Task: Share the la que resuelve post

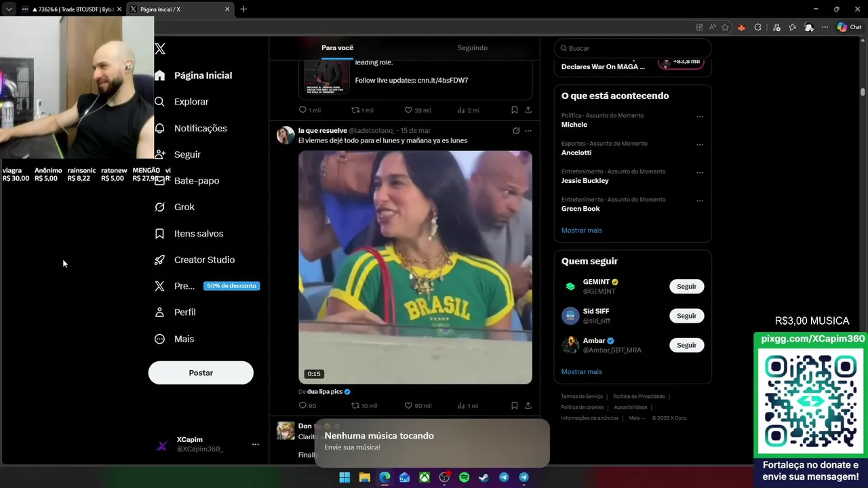Action: [528, 405]
